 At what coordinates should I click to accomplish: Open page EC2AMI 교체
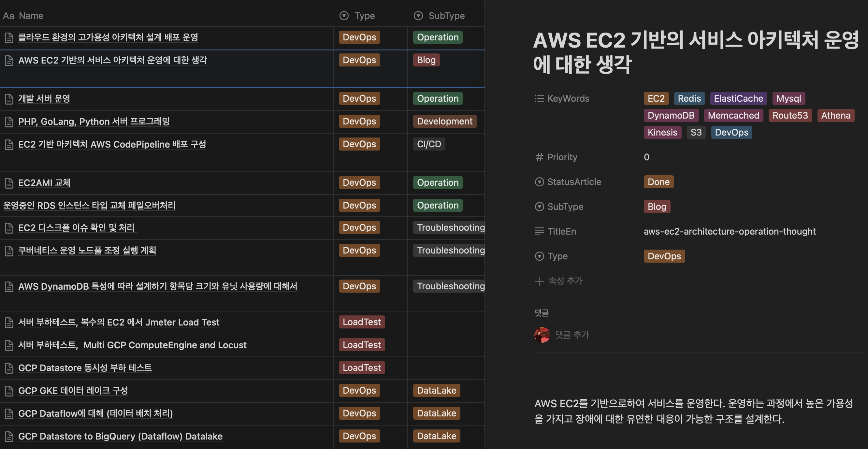pyautogui.click(x=44, y=183)
